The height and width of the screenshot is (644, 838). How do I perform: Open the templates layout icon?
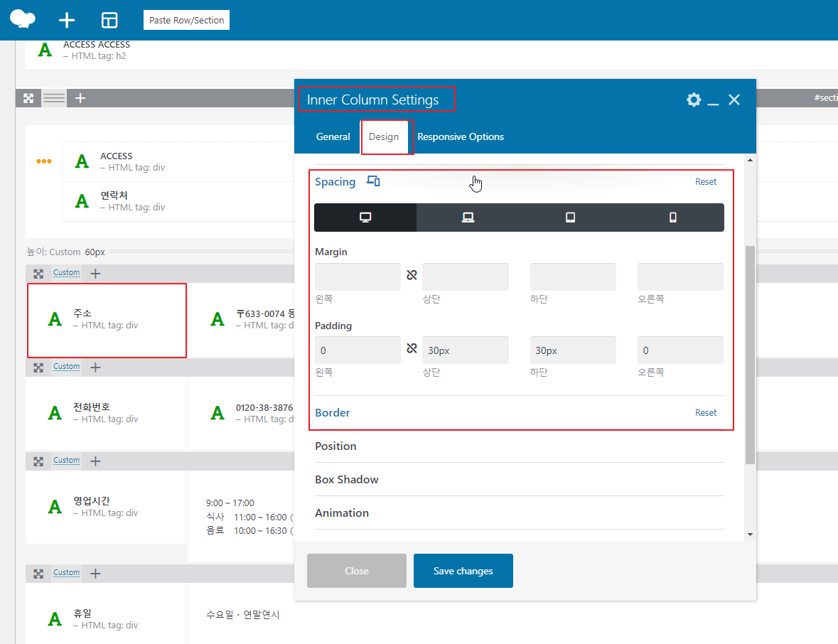click(x=109, y=21)
